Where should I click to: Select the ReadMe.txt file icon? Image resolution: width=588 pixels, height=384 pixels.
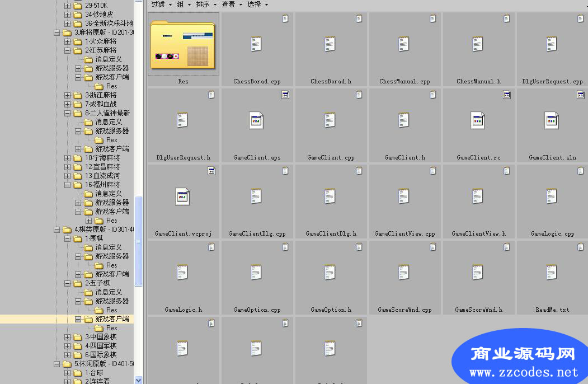point(551,273)
